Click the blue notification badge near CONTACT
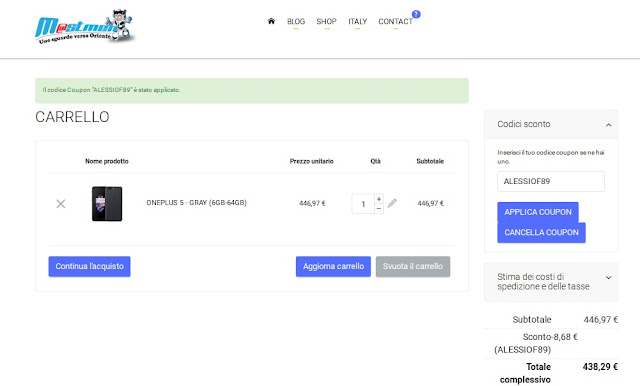 tap(416, 14)
